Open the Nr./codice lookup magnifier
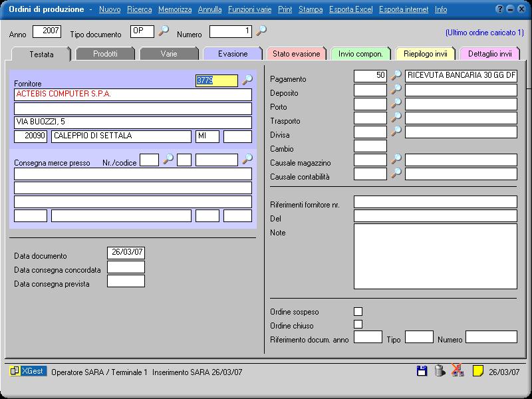The width and height of the screenshot is (532, 399). (168, 159)
